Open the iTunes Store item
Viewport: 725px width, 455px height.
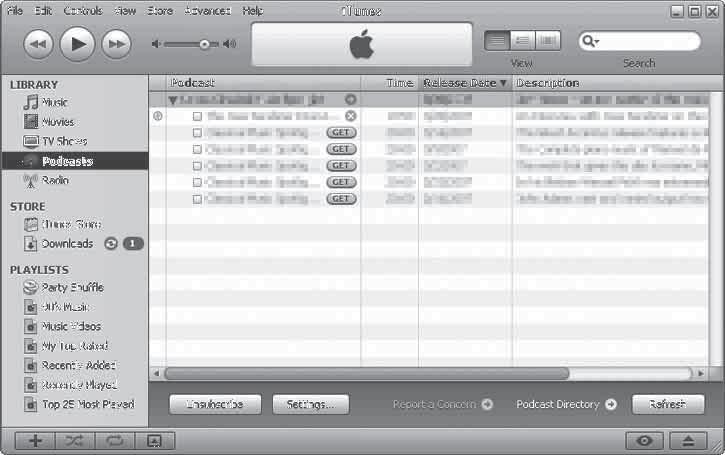pyautogui.click(x=62, y=224)
